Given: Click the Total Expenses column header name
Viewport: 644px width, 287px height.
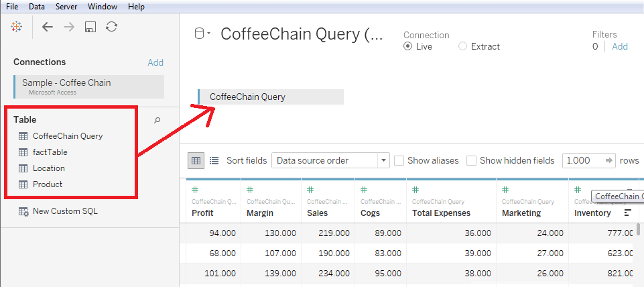Looking at the screenshot, I should 441,213.
